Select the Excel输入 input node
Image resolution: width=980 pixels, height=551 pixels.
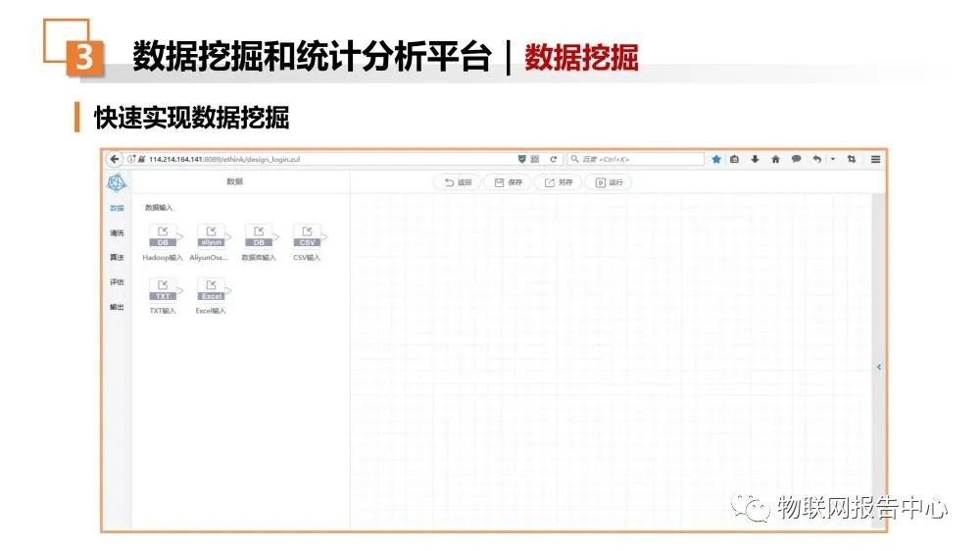[211, 290]
